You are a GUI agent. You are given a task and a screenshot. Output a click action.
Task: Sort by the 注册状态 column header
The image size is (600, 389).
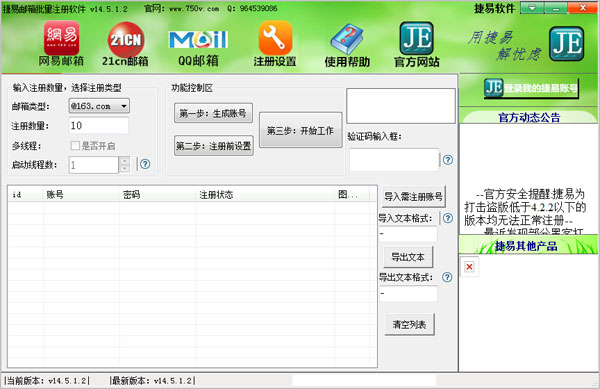coord(266,195)
